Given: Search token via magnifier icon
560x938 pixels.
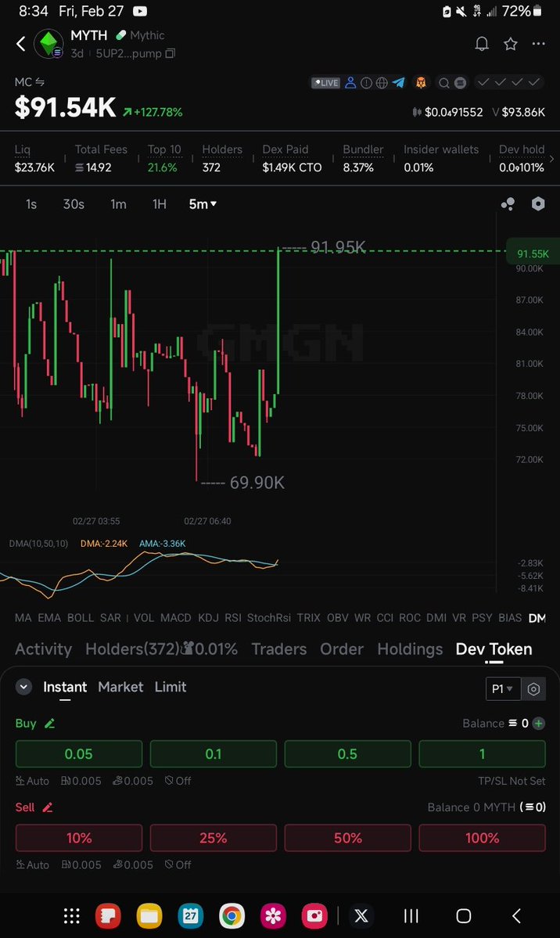Looking at the screenshot, I should pos(444,83).
